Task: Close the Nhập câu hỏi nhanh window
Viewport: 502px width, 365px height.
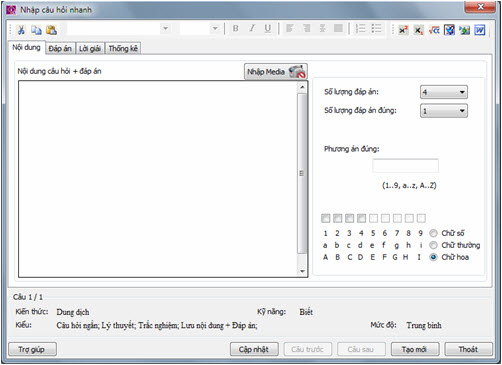Action: pos(480,7)
